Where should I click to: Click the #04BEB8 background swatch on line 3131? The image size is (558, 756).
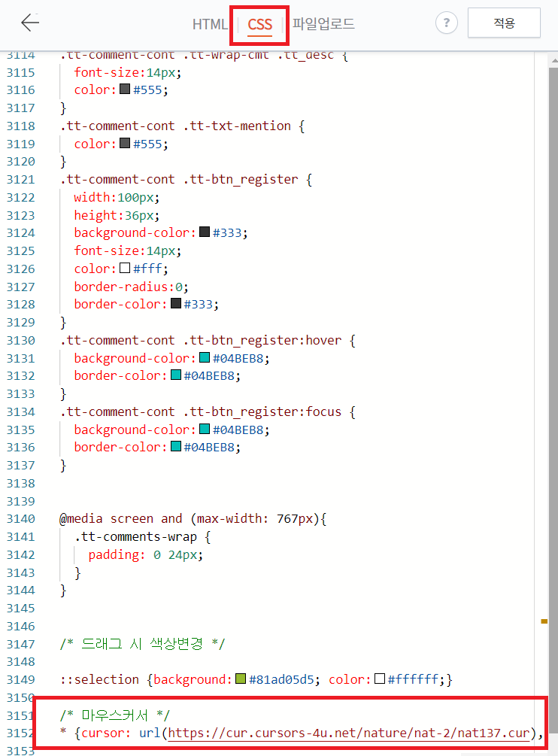(205, 357)
